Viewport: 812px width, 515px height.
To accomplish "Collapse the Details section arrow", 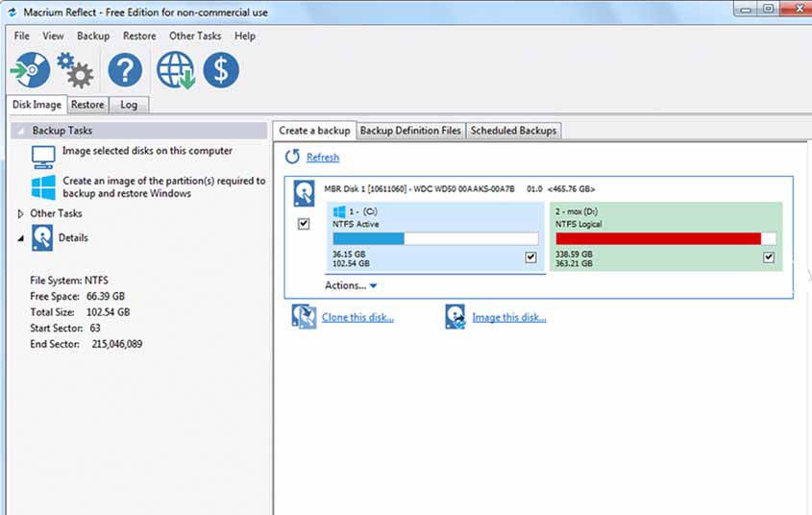I will 21,238.
